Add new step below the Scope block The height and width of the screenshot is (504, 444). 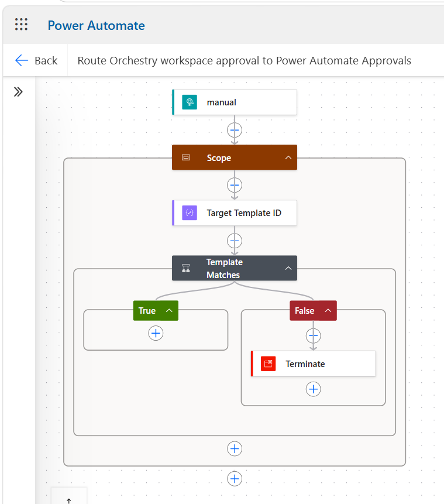coord(235,479)
